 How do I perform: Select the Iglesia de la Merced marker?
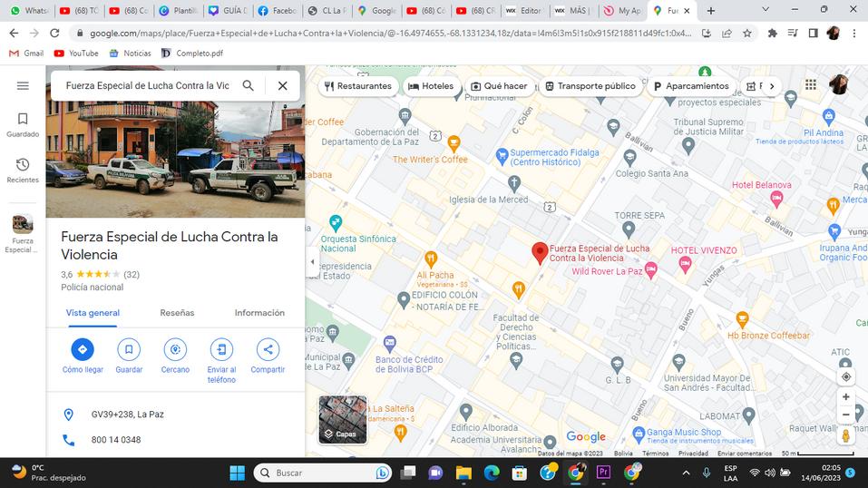pos(514,182)
